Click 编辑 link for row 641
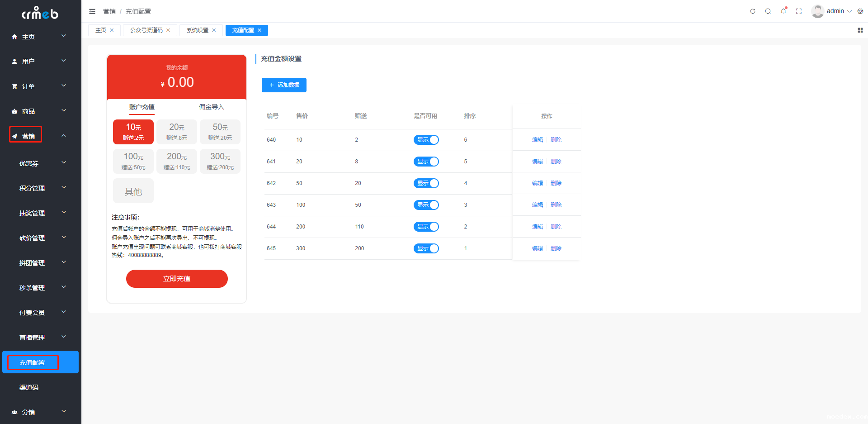The width and height of the screenshot is (868, 424). (537, 162)
